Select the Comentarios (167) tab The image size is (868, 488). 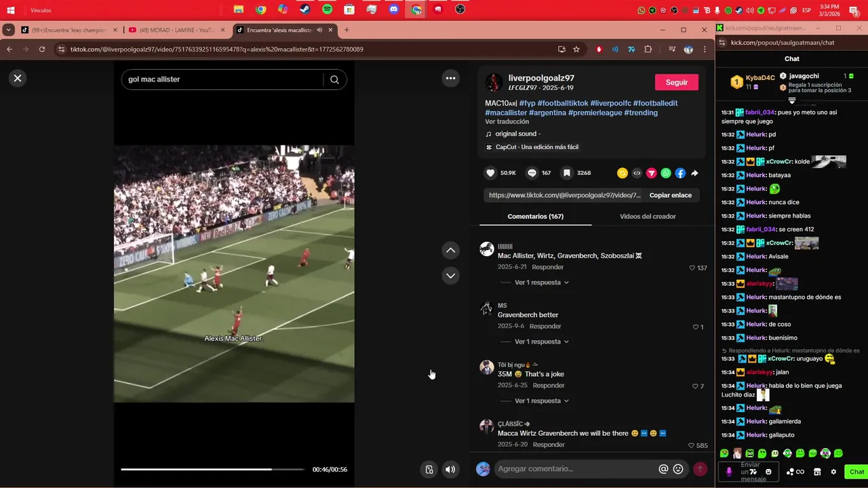click(x=536, y=216)
